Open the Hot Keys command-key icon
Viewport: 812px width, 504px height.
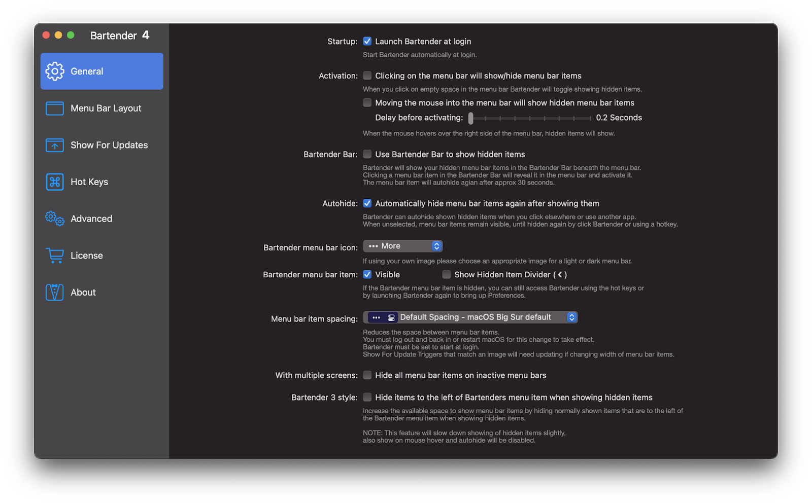tap(55, 182)
